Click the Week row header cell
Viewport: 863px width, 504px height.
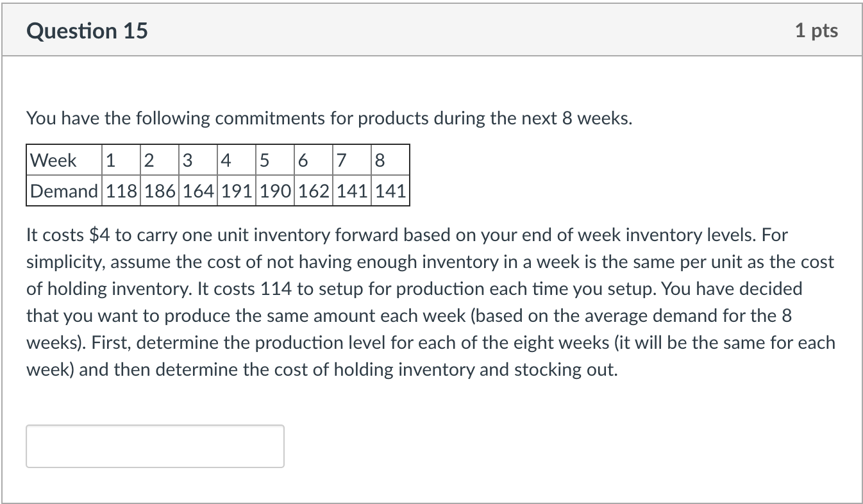coord(63,160)
